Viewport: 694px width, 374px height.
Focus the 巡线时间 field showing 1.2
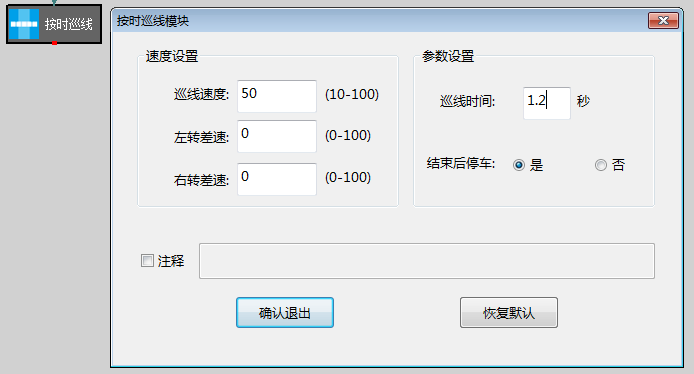click(x=547, y=103)
